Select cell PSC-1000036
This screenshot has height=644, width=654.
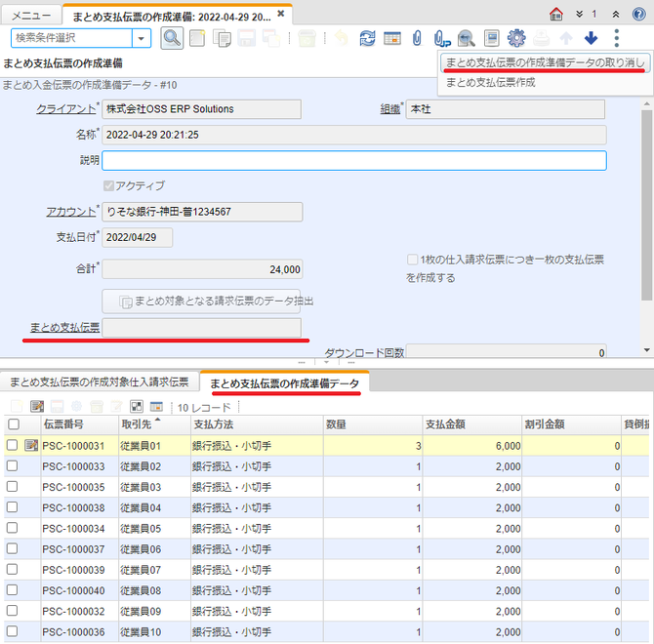click(80, 632)
